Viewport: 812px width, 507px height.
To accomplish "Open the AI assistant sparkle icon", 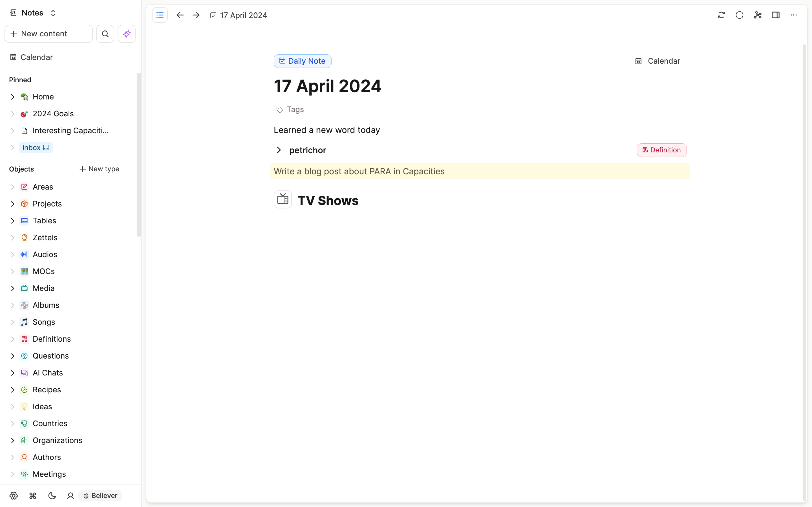I will click(x=127, y=34).
